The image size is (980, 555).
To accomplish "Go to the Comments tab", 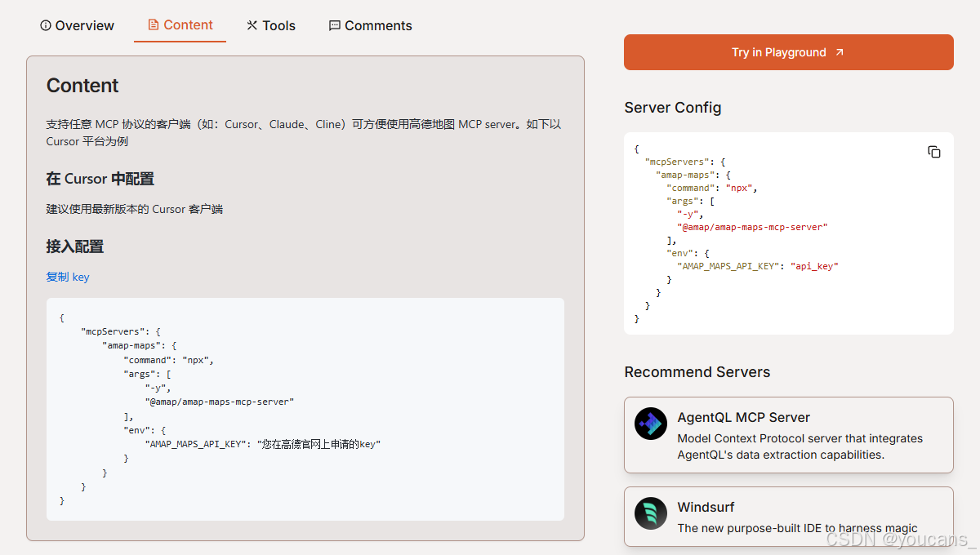I will point(370,25).
